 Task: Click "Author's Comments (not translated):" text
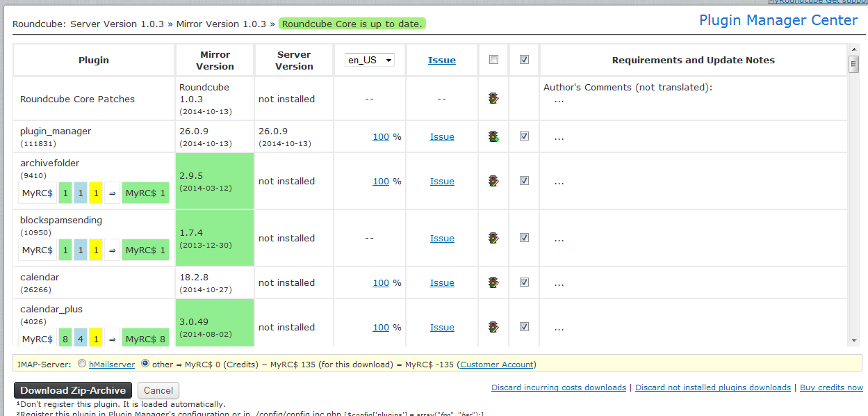pos(628,88)
